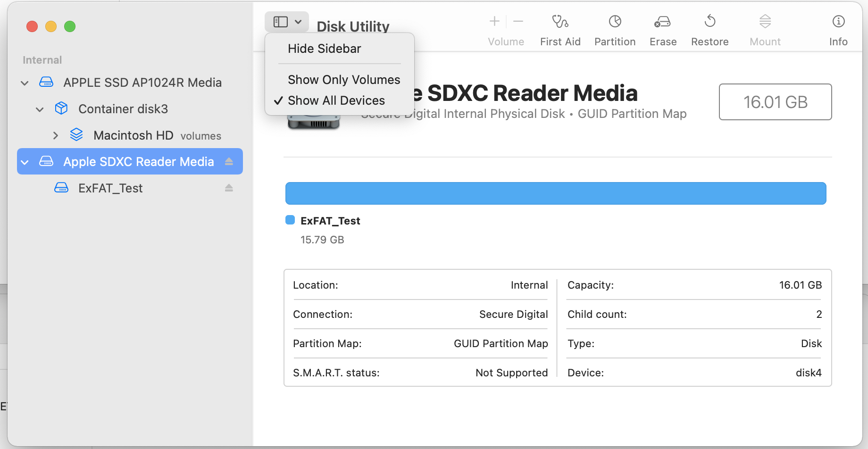
Task: Click the blue ExFAT_Test legend swatch
Action: coord(290,220)
